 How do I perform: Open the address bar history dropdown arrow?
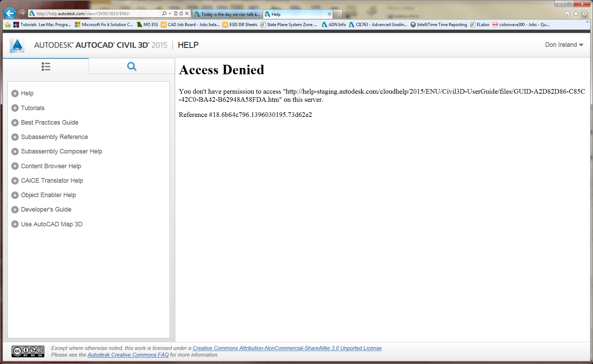170,14
